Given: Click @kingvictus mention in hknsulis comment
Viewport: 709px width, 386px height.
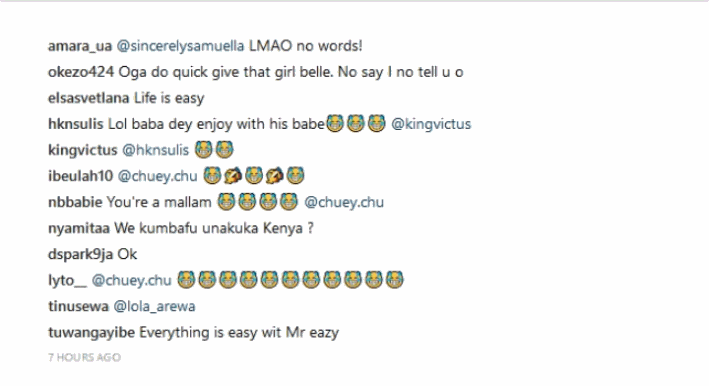Looking at the screenshot, I should (x=431, y=124).
